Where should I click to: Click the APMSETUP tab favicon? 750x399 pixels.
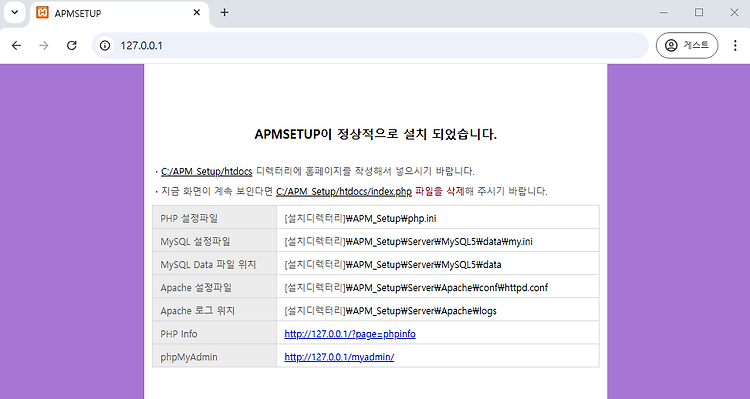click(43, 13)
